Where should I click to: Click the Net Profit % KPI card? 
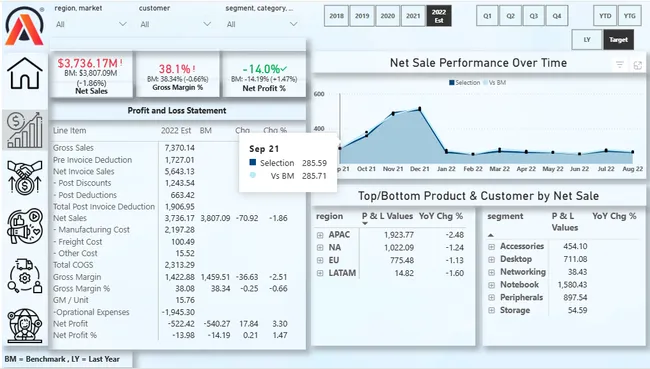coord(264,75)
